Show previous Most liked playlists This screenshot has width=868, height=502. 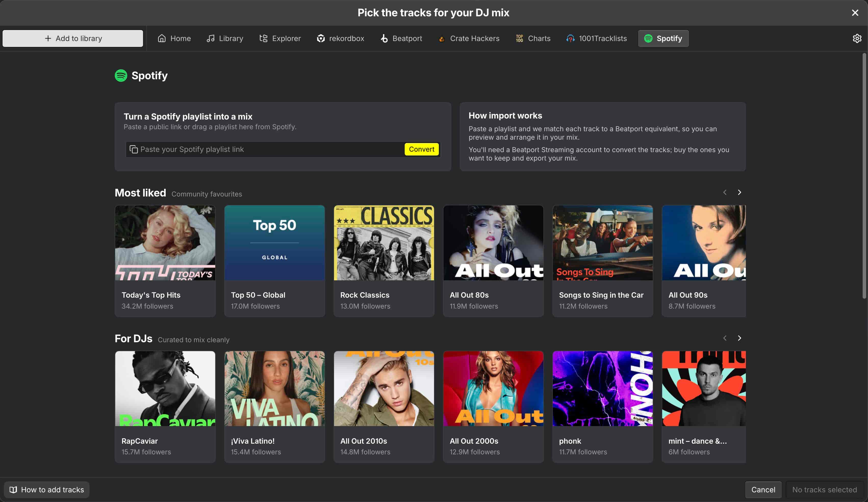(725, 192)
